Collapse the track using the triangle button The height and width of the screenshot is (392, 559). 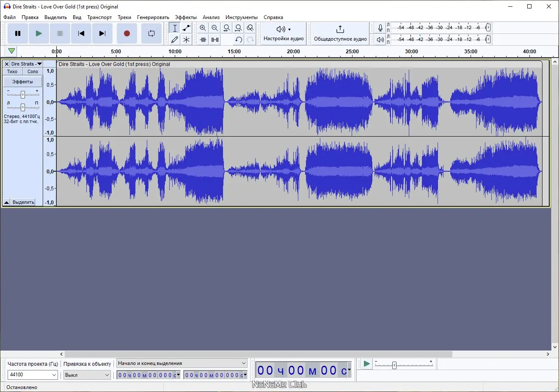pyautogui.click(x=6, y=202)
